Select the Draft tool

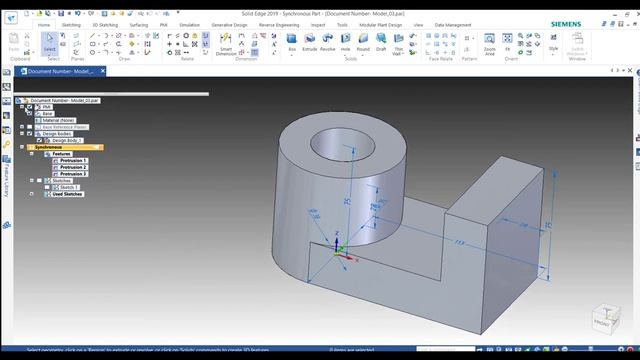tap(381, 42)
